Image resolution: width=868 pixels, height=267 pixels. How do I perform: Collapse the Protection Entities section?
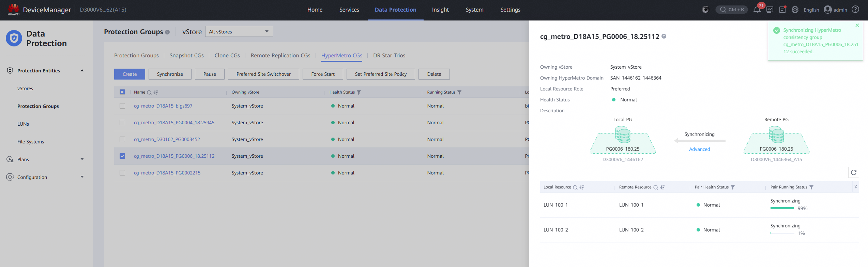pyautogui.click(x=82, y=70)
